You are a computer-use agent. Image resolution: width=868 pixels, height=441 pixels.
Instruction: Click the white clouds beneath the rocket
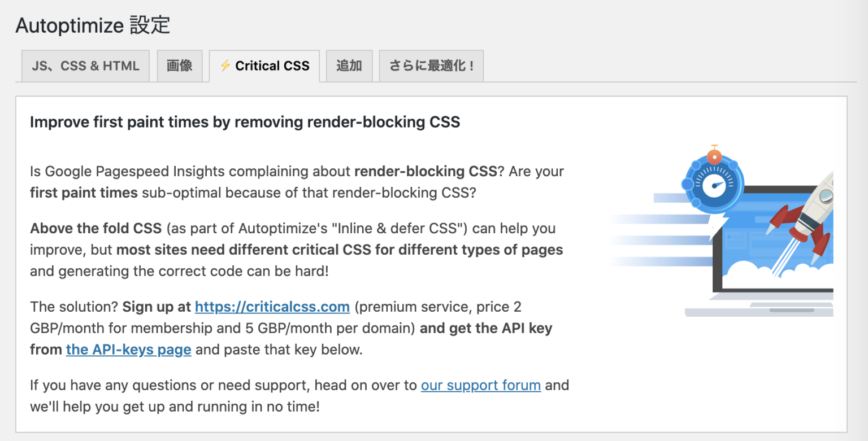[774, 276]
